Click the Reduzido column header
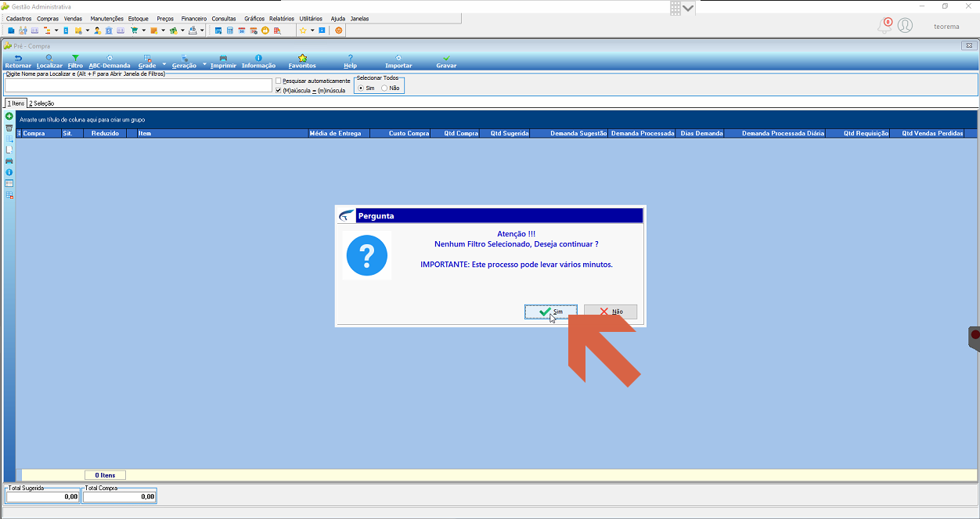The height and width of the screenshot is (519, 980). coord(105,134)
